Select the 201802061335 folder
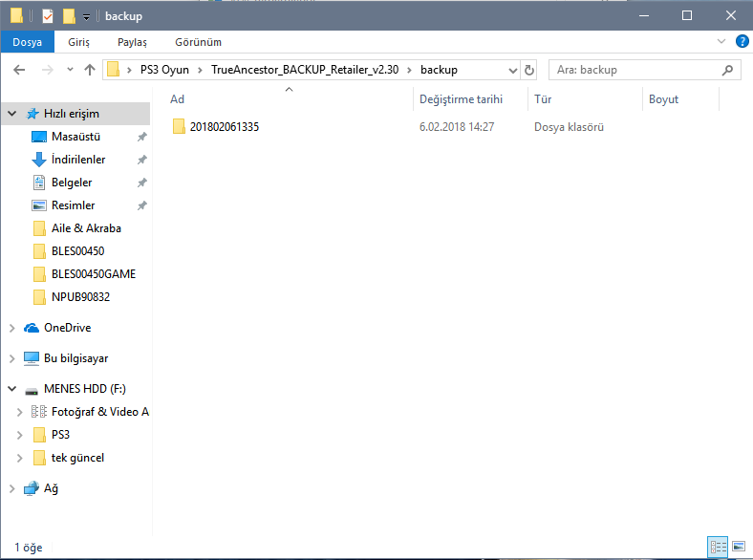The image size is (753, 560). [225, 127]
